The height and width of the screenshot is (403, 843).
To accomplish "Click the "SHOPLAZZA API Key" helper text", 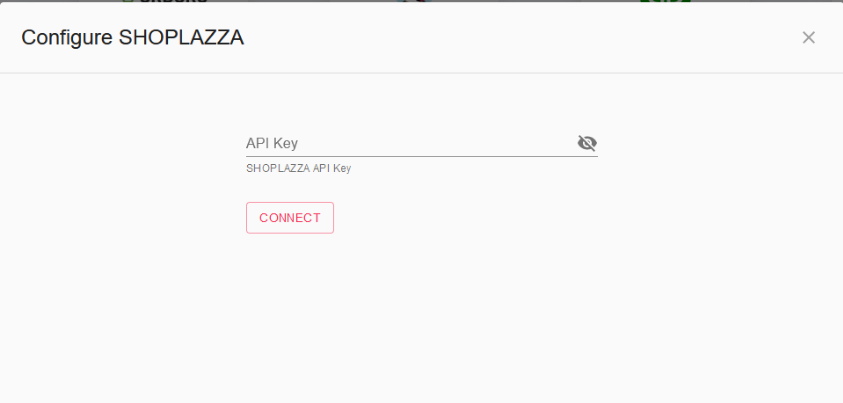I will pos(298,168).
